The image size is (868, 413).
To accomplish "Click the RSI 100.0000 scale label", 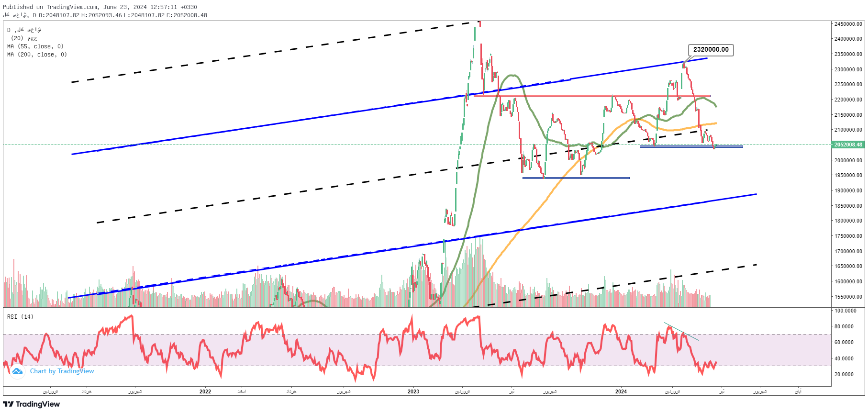I will [x=846, y=311].
